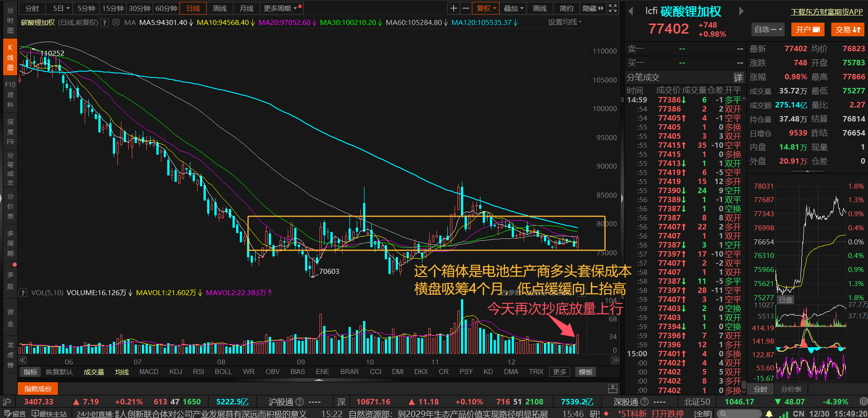This screenshot has width=868, height=418.
Task: Select the MACD indicator tab
Action: pos(149,372)
